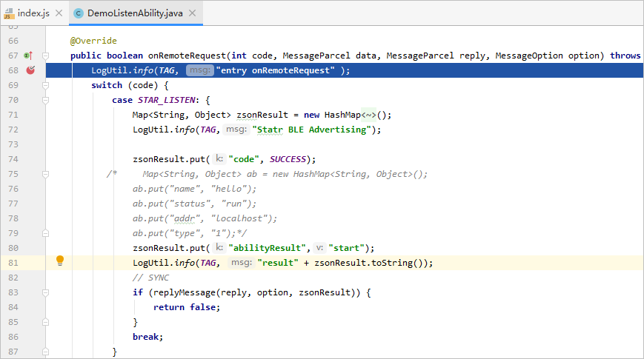Click the throws keyword on line 67
This screenshot has height=359, width=644.
[625, 56]
